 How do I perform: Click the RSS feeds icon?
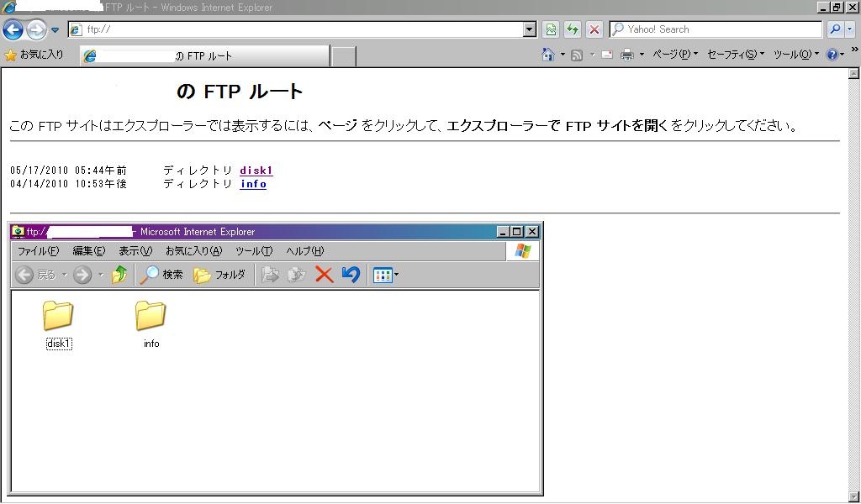[x=577, y=55]
